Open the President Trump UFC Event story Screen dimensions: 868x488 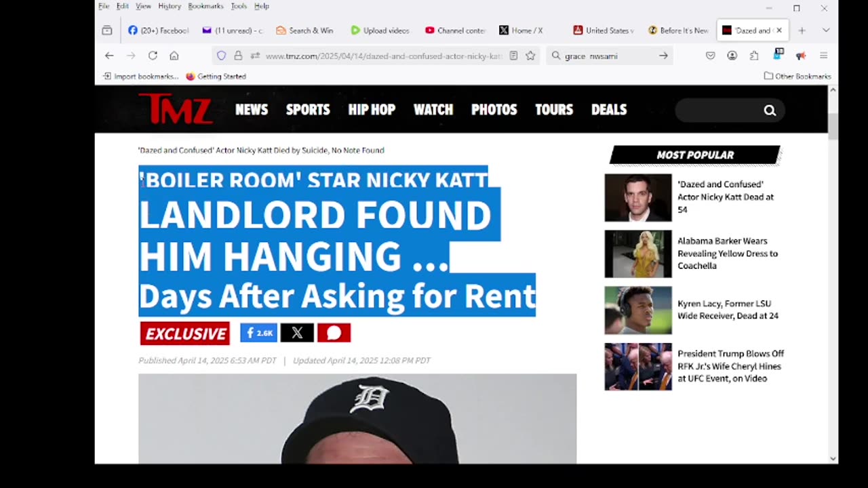[730, 366]
